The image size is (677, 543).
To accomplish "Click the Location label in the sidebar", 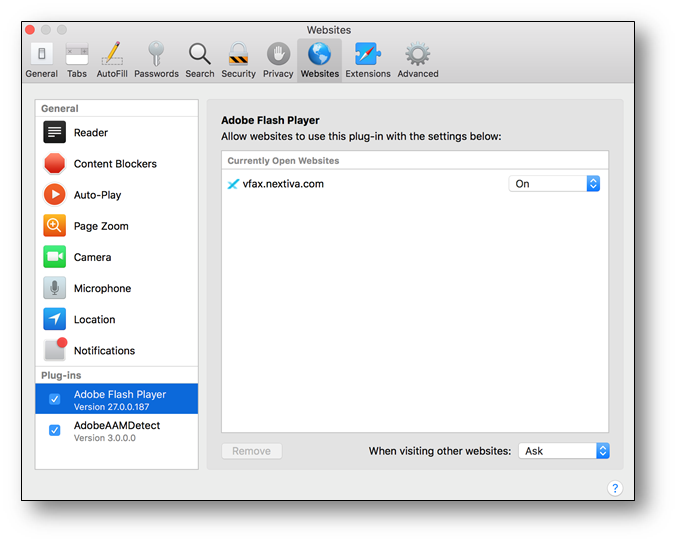I will (x=95, y=319).
